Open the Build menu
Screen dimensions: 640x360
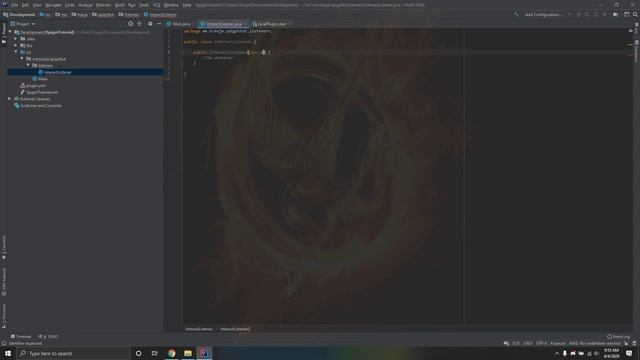click(x=120, y=5)
